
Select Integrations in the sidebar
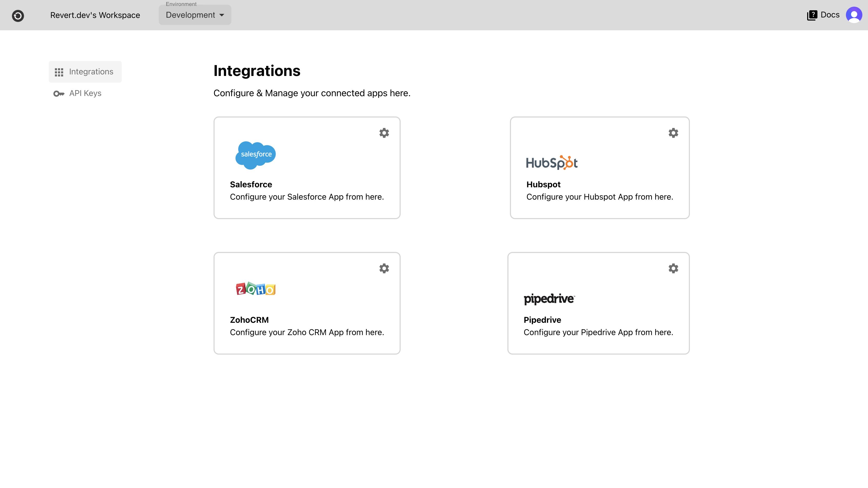point(91,72)
